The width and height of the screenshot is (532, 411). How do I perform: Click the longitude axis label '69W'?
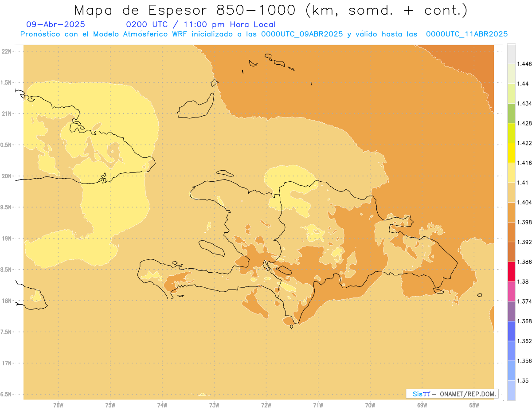point(422,405)
